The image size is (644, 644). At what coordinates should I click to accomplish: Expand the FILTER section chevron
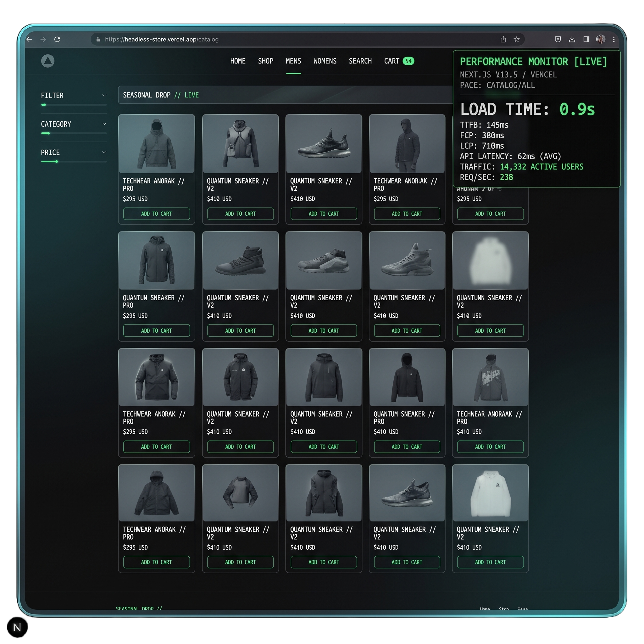(104, 95)
